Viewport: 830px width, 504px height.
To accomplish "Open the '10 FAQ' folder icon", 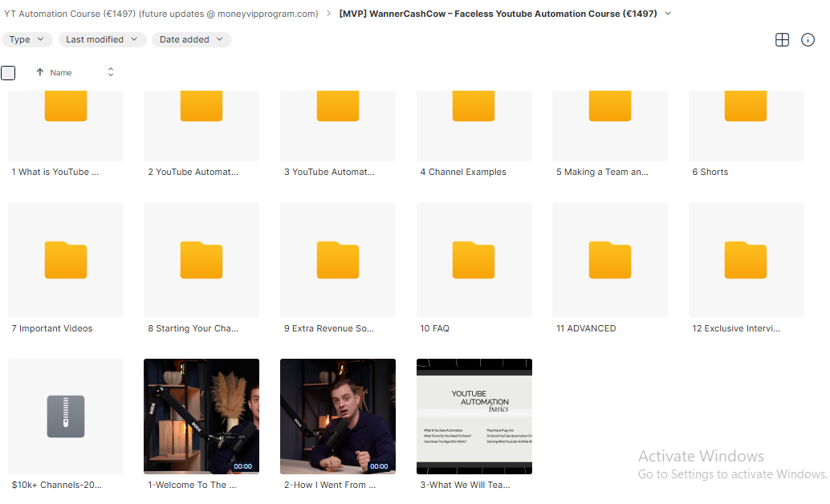I will tap(474, 260).
